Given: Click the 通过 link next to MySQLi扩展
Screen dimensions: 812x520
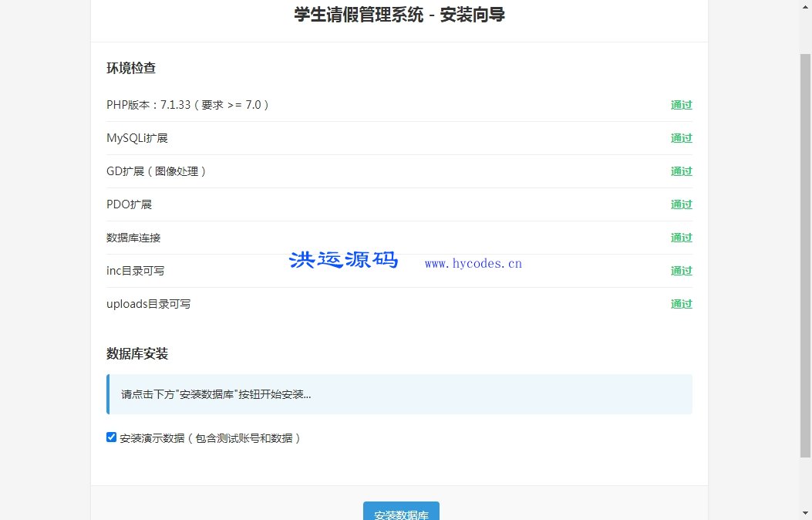Looking at the screenshot, I should pos(681,138).
